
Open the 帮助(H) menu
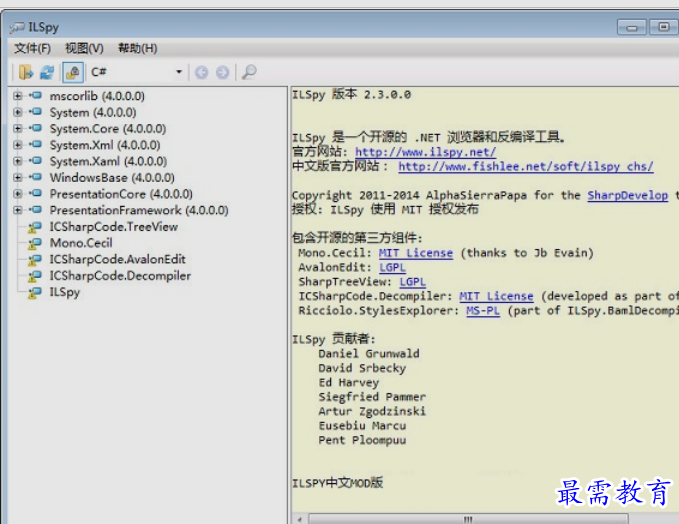[x=138, y=48]
